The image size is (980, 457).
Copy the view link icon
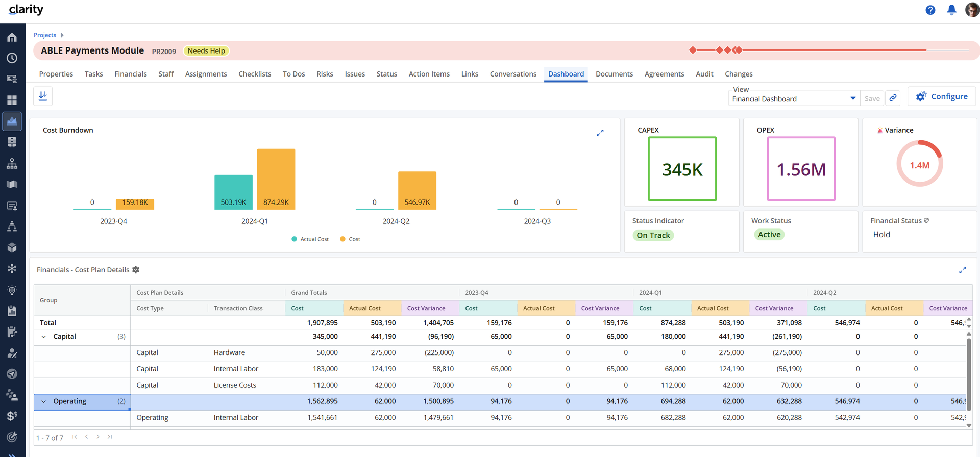(x=893, y=98)
